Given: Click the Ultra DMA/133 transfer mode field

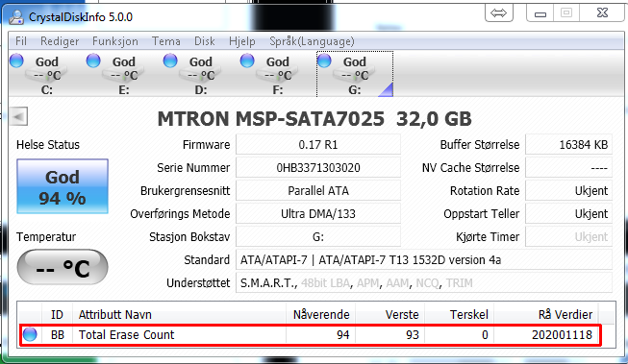Looking at the screenshot, I should pyautogui.click(x=318, y=214).
